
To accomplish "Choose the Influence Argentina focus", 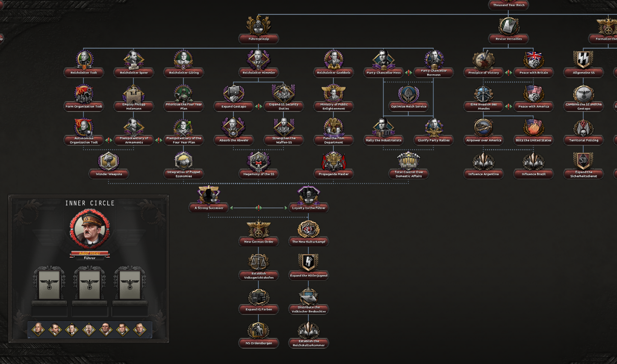I will tap(484, 165).
